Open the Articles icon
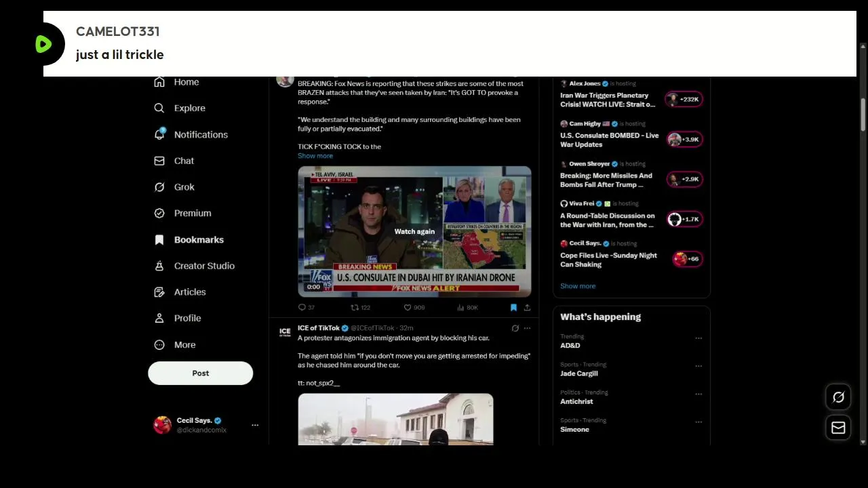Image resolution: width=868 pixels, height=488 pixels. pyautogui.click(x=159, y=292)
